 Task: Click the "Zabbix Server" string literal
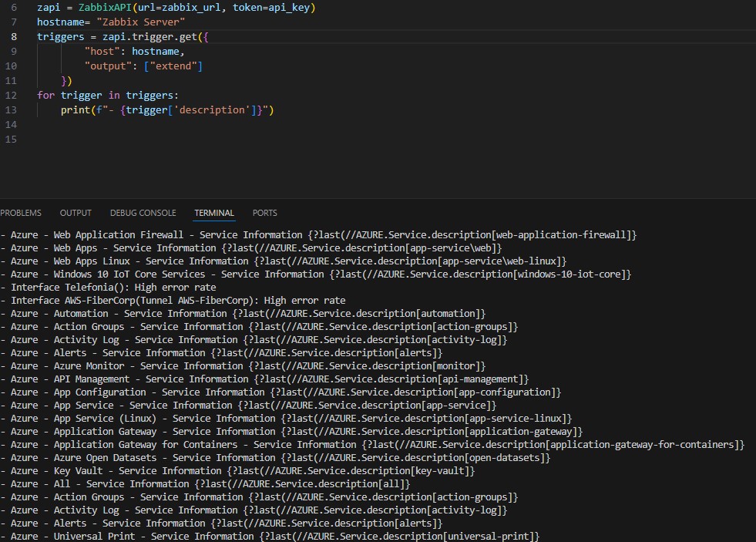click(141, 22)
